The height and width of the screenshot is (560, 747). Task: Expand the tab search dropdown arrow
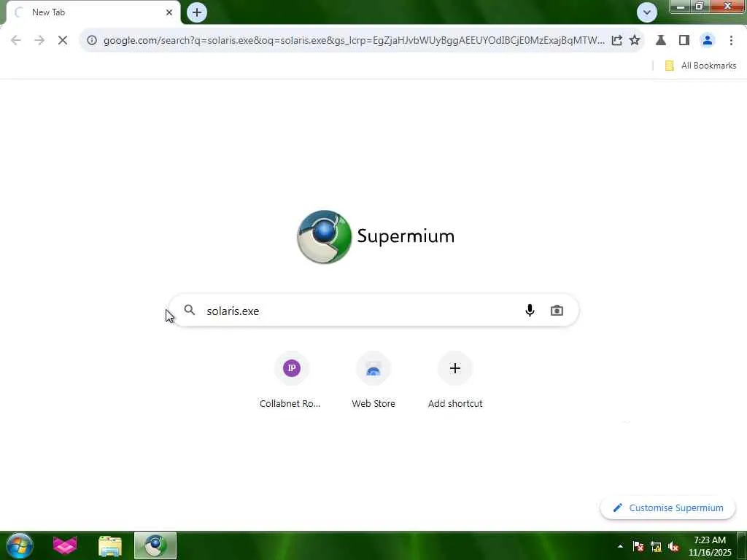pyautogui.click(x=647, y=12)
